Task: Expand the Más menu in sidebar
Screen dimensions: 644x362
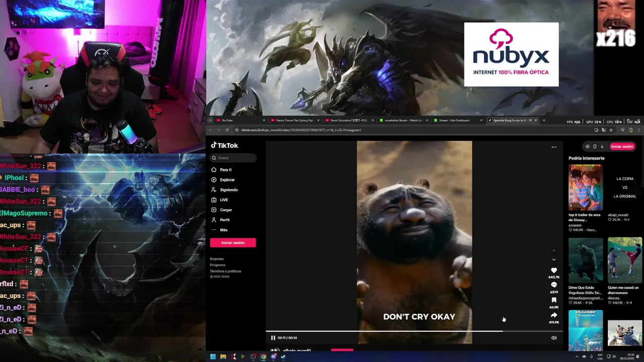Action: [220, 230]
